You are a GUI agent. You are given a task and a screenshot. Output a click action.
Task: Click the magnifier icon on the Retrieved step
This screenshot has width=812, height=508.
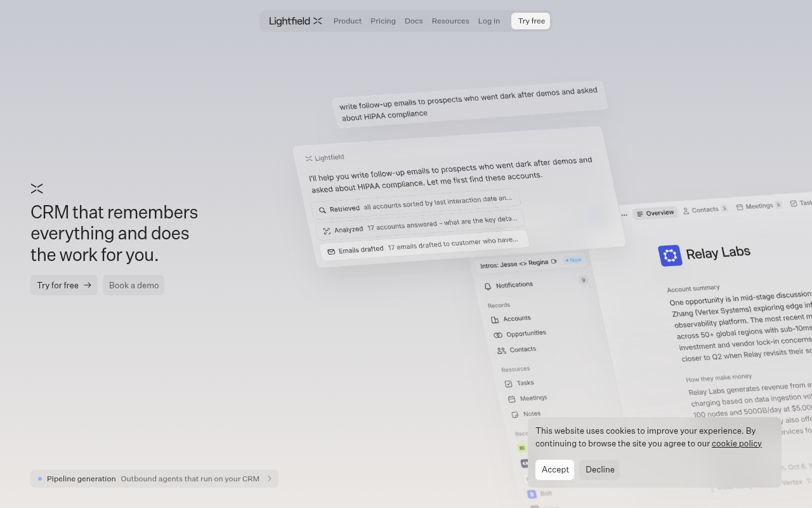322,210
